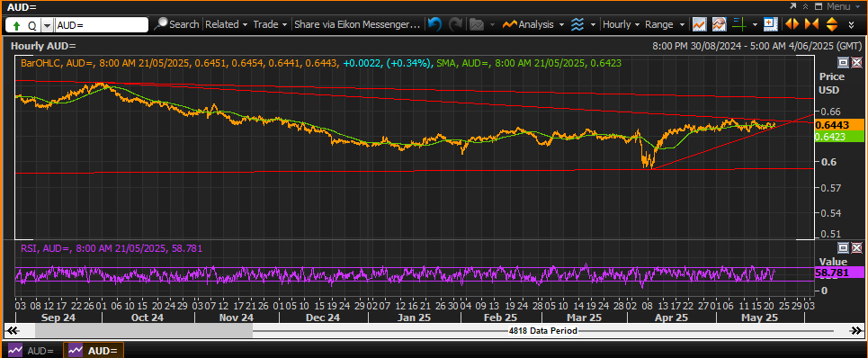This screenshot has width=868, height=358.
Task: Click Share via Eikon Messenger
Action: pyautogui.click(x=358, y=24)
